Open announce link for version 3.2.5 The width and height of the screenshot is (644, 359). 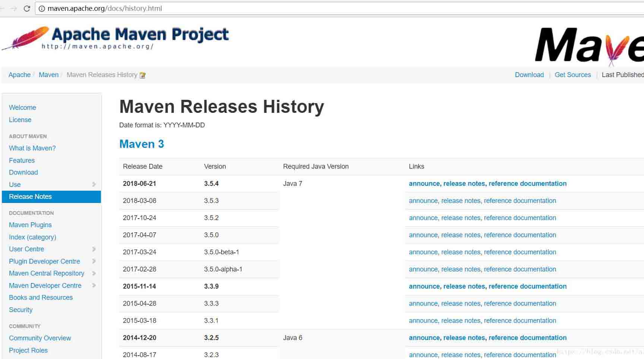coord(424,337)
